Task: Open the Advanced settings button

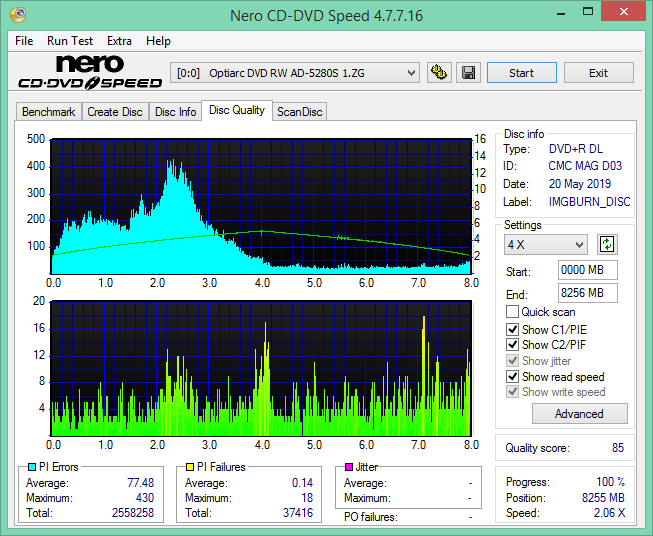Action: (579, 414)
